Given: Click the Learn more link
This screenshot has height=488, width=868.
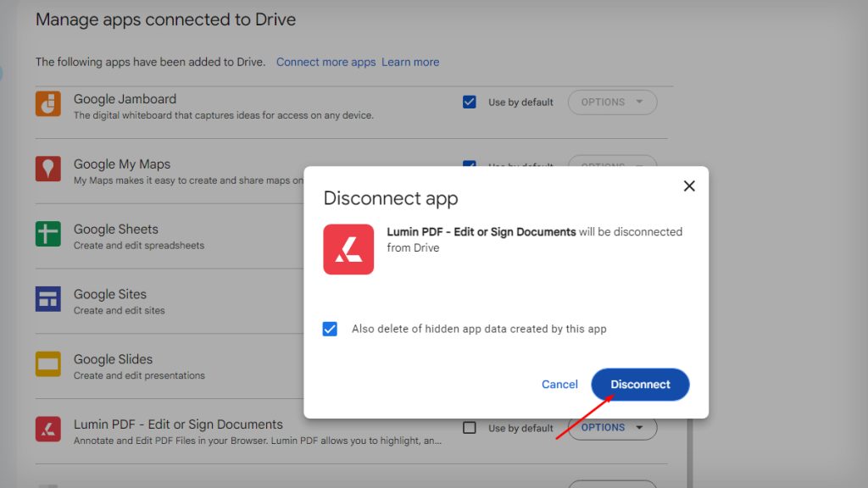Looking at the screenshot, I should click(x=410, y=61).
